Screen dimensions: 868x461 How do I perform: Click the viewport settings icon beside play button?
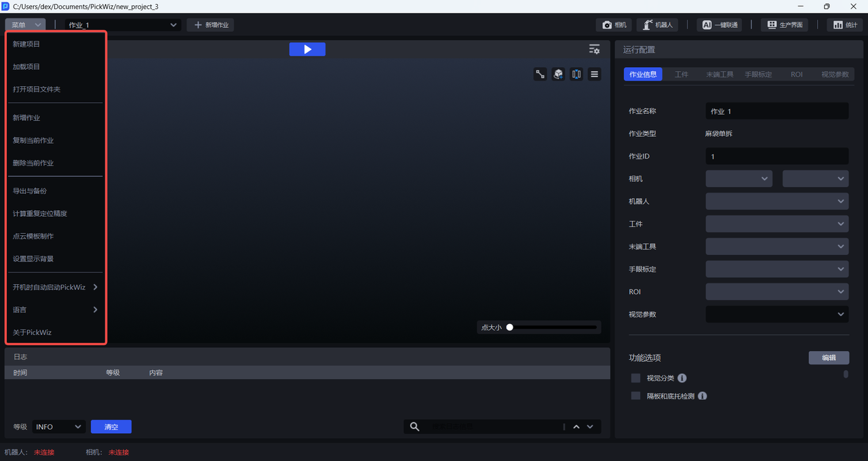594,49
